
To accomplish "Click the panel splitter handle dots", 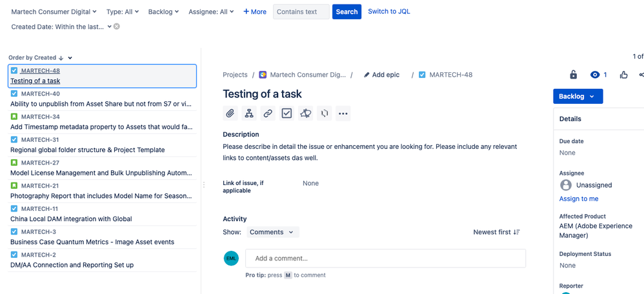I will point(204,185).
